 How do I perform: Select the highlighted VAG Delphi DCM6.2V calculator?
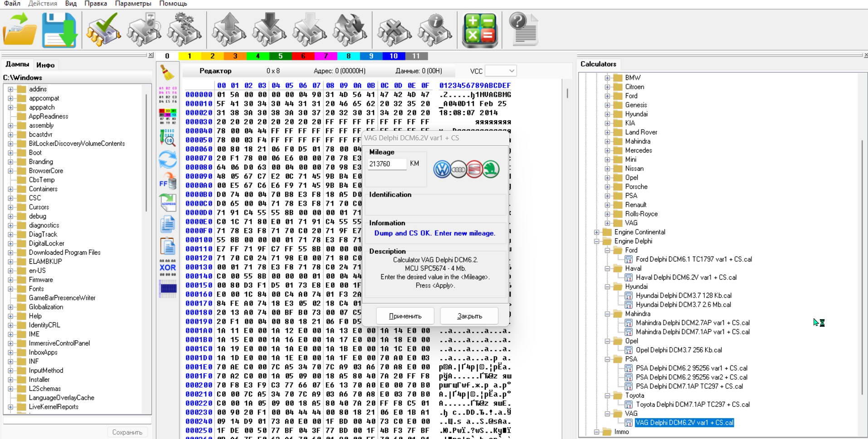coord(684,423)
